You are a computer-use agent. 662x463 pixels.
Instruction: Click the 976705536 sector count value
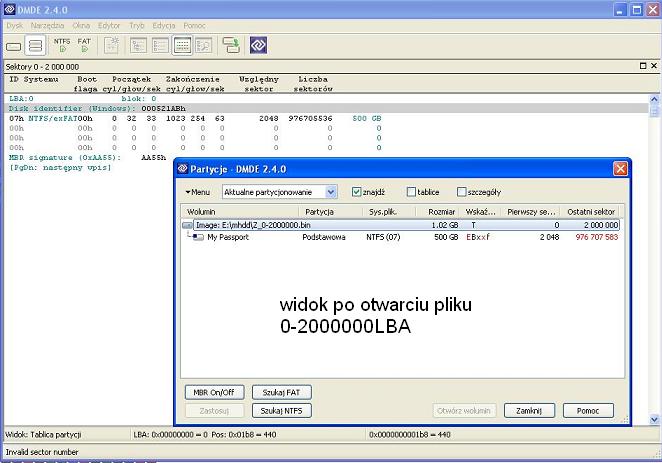310,119
